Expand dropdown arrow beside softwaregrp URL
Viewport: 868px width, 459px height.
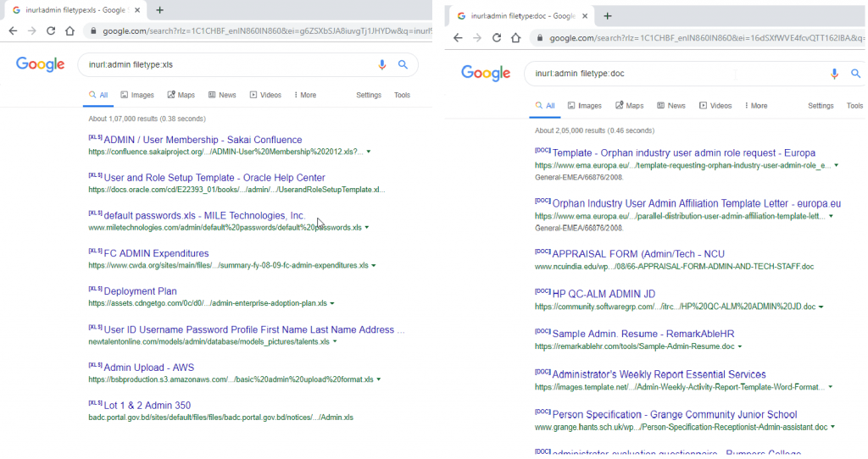tap(821, 307)
